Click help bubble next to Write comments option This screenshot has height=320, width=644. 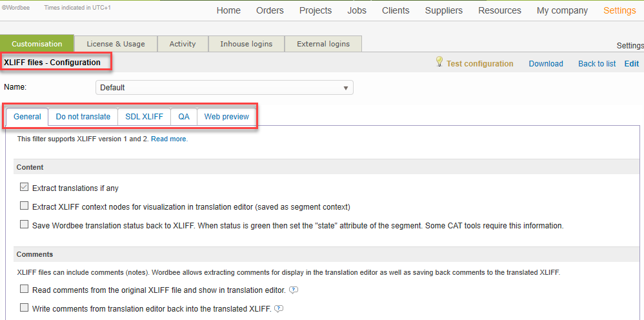point(279,309)
